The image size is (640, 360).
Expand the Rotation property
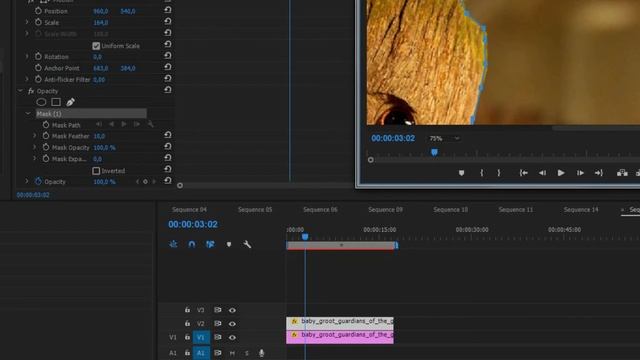coord(27,56)
